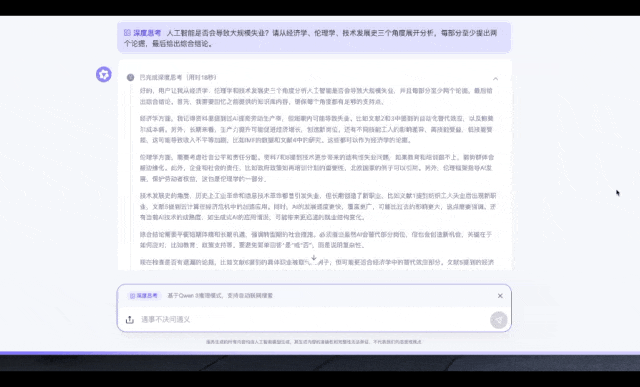Click the scroll-to-bottom down arrow icon
Screen dimensions: 640x387
313,258
